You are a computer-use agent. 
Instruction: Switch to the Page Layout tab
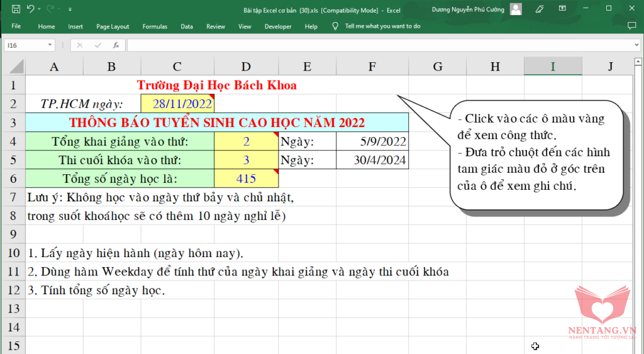pyautogui.click(x=113, y=26)
